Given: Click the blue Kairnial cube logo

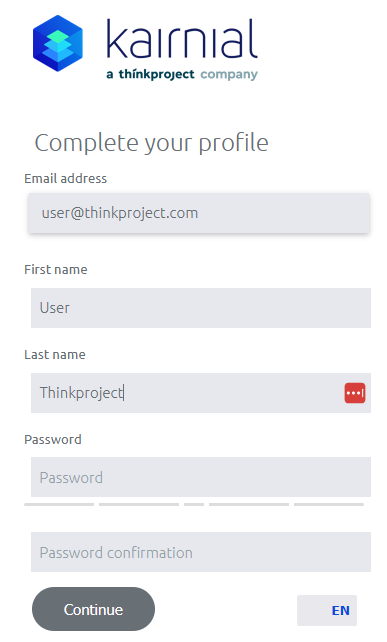Looking at the screenshot, I should 58,43.
